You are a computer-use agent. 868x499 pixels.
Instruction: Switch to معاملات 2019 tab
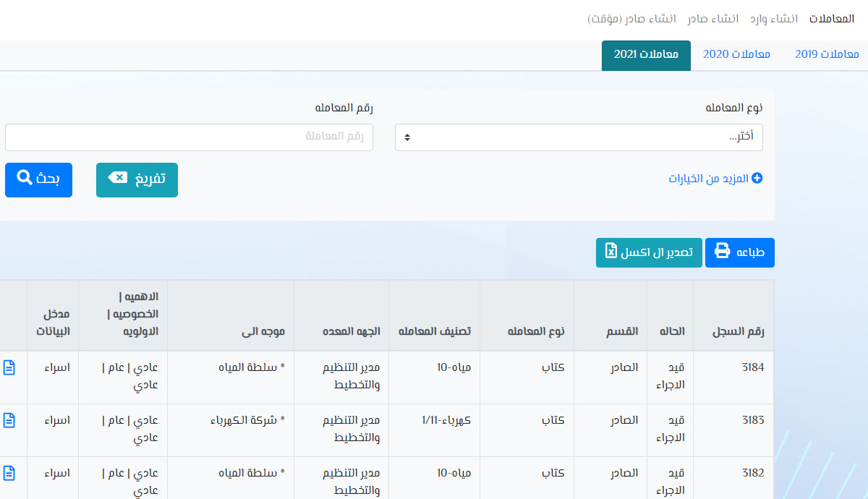(827, 54)
